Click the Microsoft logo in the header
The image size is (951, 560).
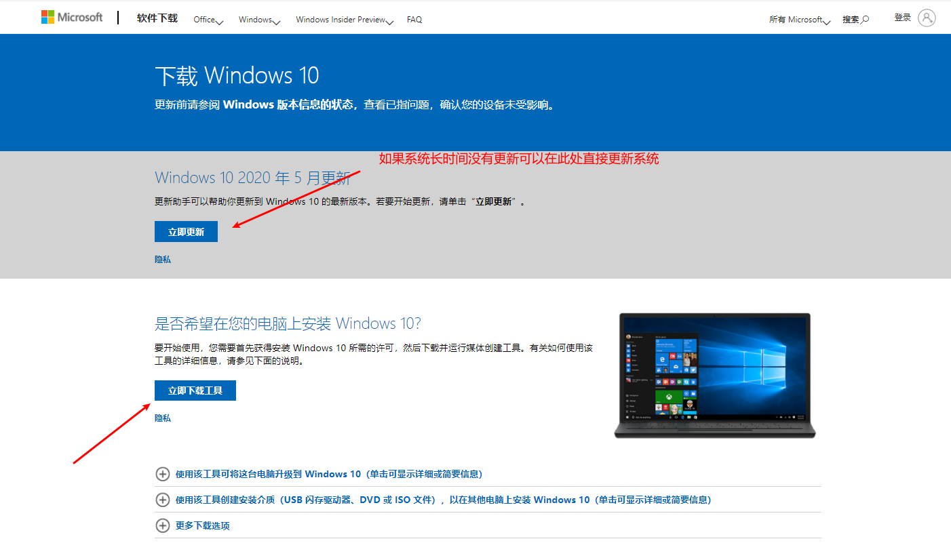pyautogui.click(x=71, y=17)
